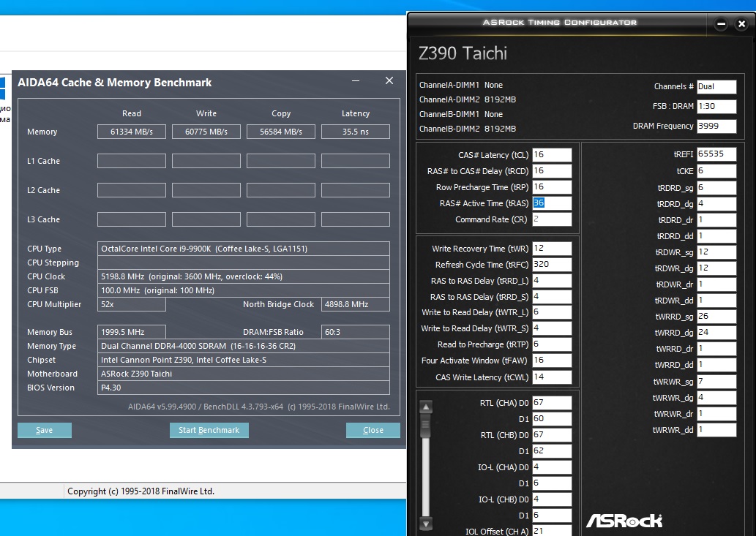This screenshot has height=536, width=756.
Task: Click the Memory Copy result 56584 MB/s
Action: 281,132
